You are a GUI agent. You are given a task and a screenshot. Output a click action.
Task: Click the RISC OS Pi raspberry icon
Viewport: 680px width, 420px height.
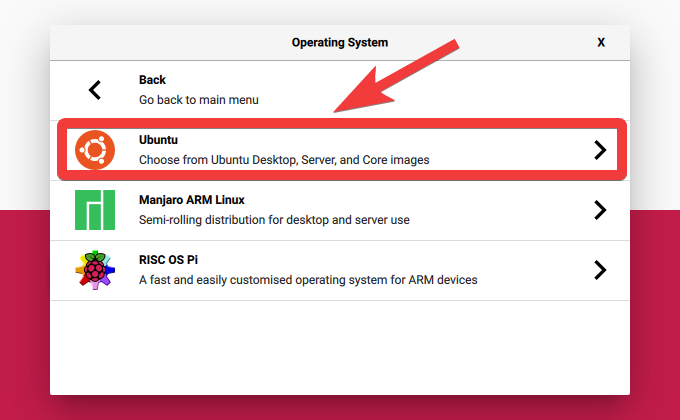pyautogui.click(x=95, y=270)
